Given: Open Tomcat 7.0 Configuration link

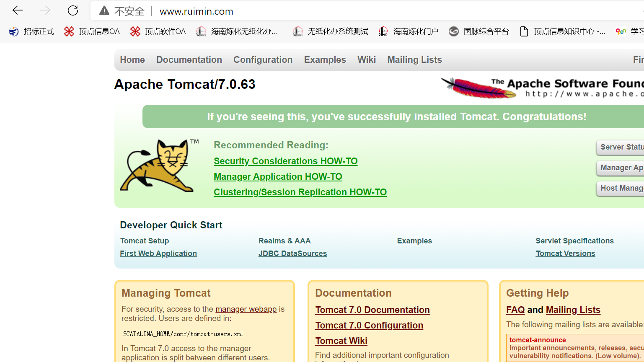Looking at the screenshot, I should click(x=369, y=326).
